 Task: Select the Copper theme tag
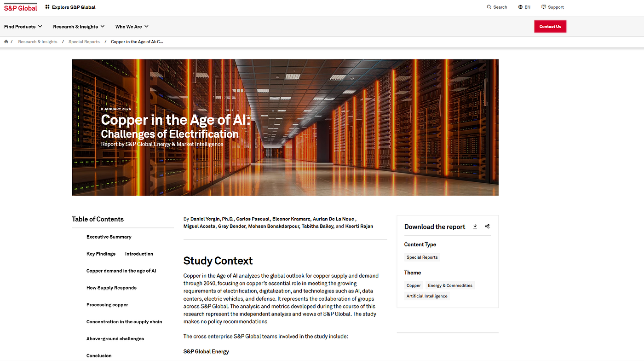[414, 285]
